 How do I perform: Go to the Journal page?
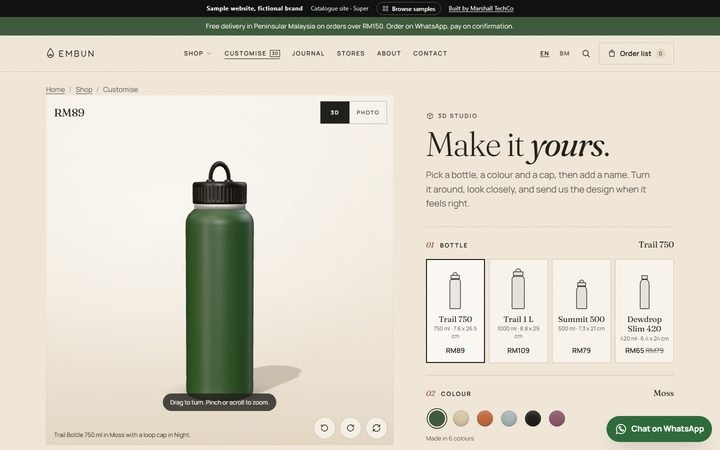tap(308, 53)
